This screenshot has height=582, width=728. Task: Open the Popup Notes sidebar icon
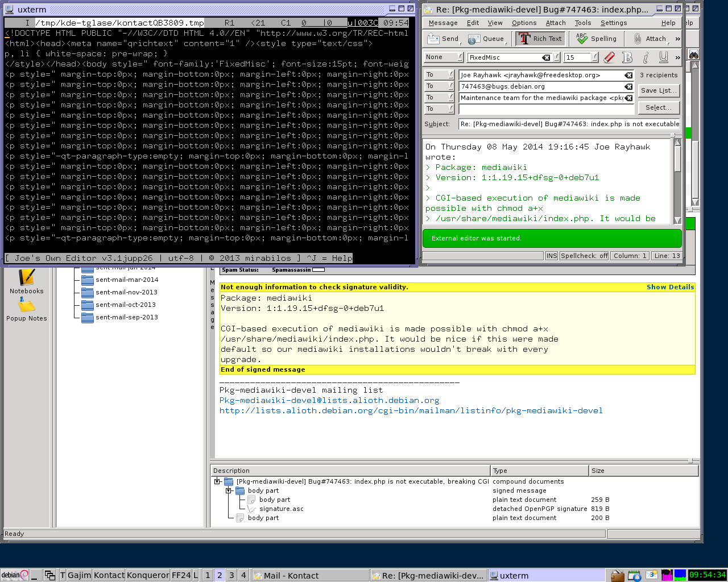26,310
